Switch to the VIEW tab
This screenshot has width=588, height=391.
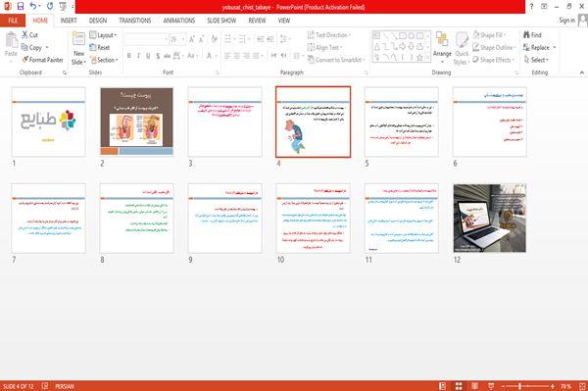coord(284,21)
